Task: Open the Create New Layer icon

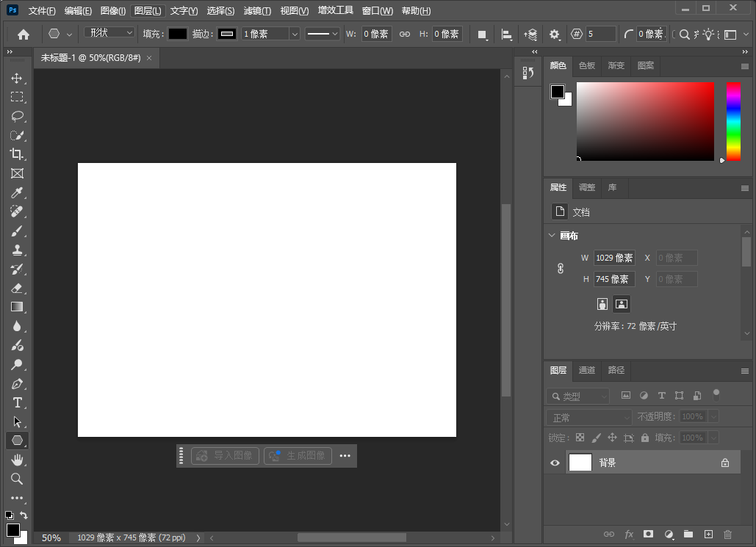Action: coord(708,535)
